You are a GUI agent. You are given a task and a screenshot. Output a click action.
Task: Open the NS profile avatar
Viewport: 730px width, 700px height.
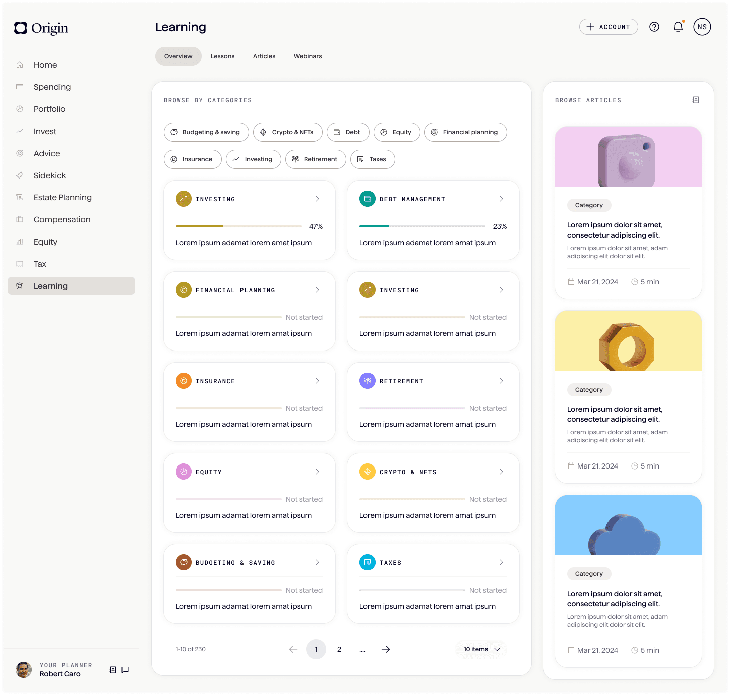pos(702,27)
